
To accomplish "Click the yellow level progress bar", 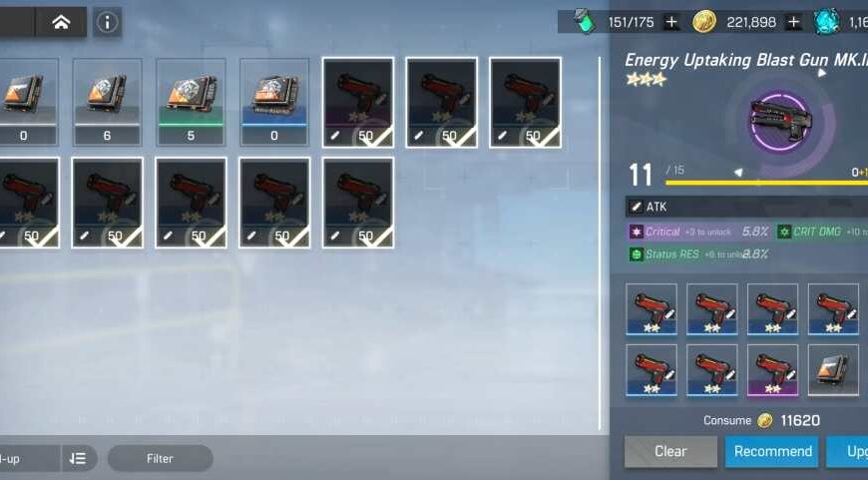I will (766, 183).
